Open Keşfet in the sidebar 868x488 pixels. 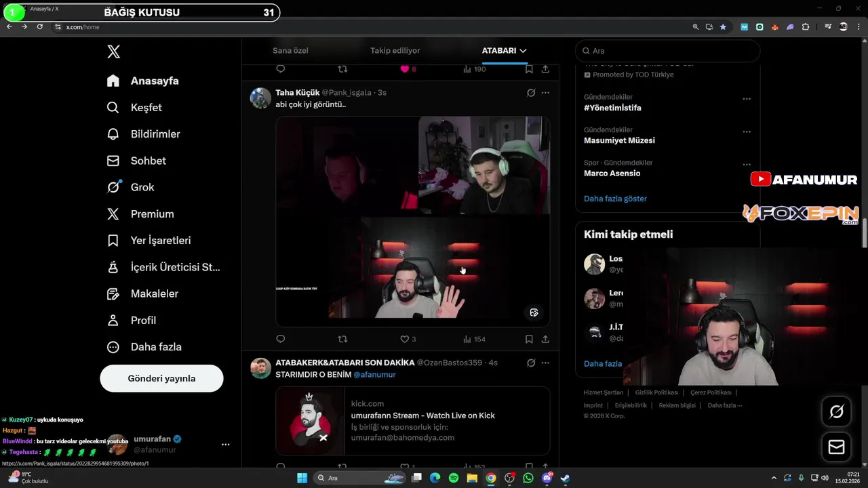click(x=134, y=108)
